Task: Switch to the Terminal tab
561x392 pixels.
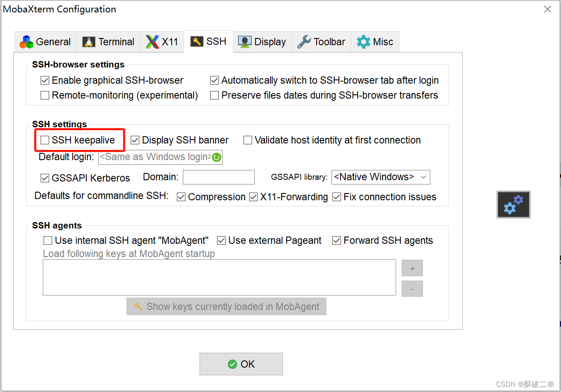Action: coord(108,42)
